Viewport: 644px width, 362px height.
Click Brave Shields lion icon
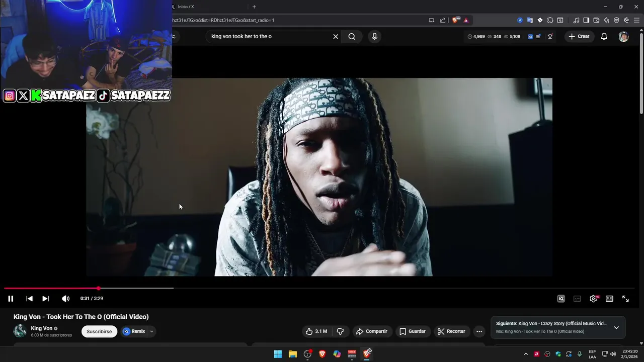coord(455,20)
